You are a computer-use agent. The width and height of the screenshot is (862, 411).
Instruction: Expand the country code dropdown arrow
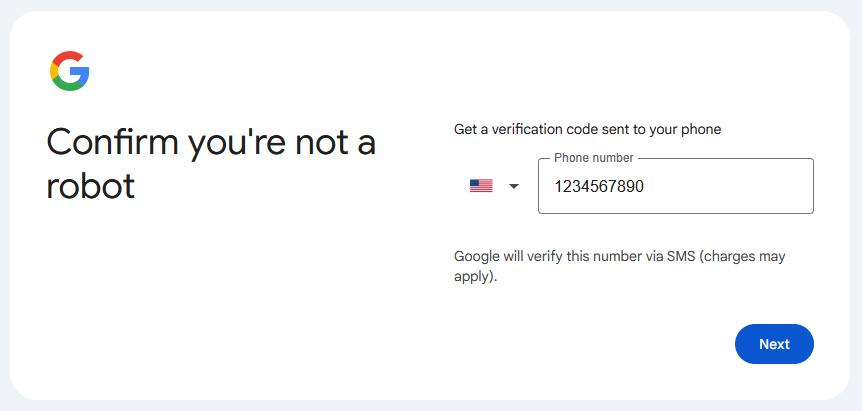pos(514,187)
